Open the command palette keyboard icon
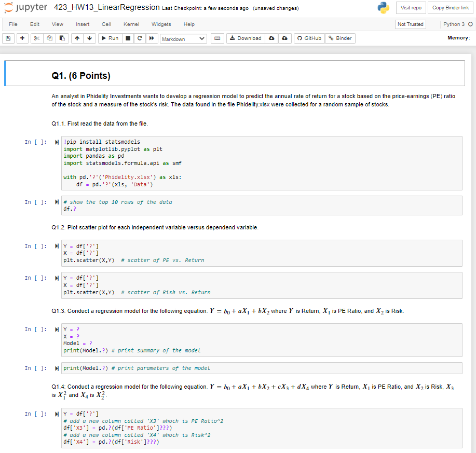The height and width of the screenshot is (453, 476). coord(217,38)
